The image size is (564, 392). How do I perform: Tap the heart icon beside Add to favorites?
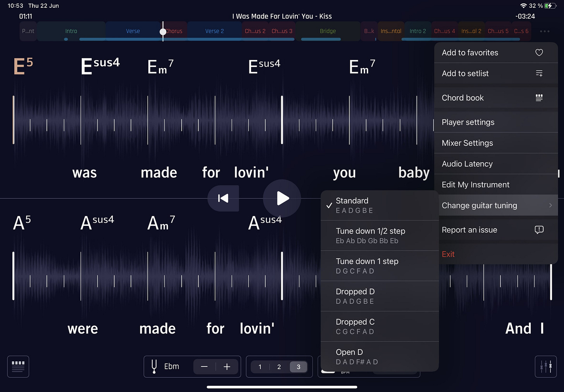(539, 53)
